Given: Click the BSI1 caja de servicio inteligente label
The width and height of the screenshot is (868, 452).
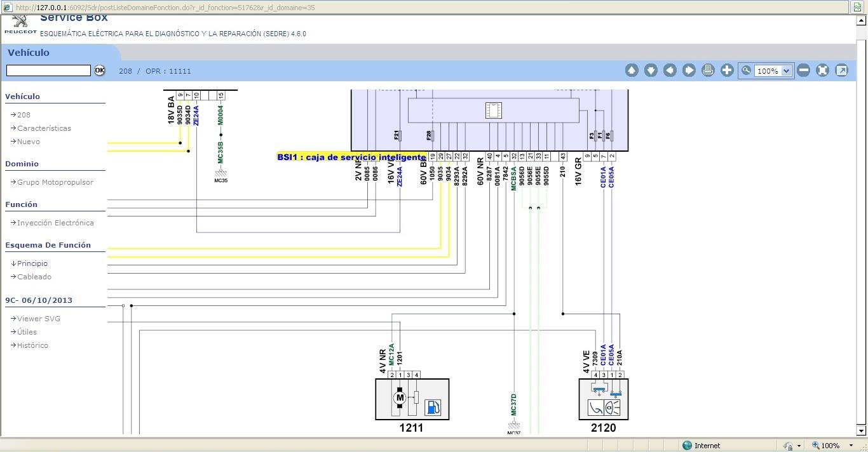Looking at the screenshot, I should [351, 157].
